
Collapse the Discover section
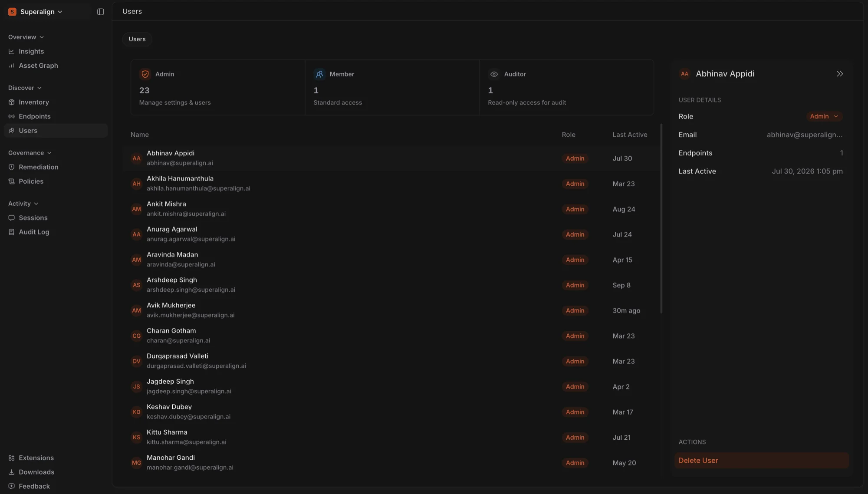[25, 88]
